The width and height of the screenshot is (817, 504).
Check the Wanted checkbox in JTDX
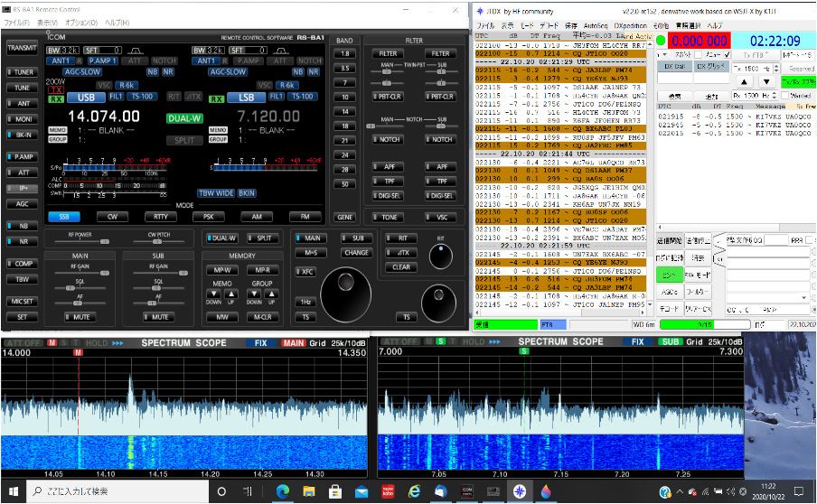(x=784, y=95)
